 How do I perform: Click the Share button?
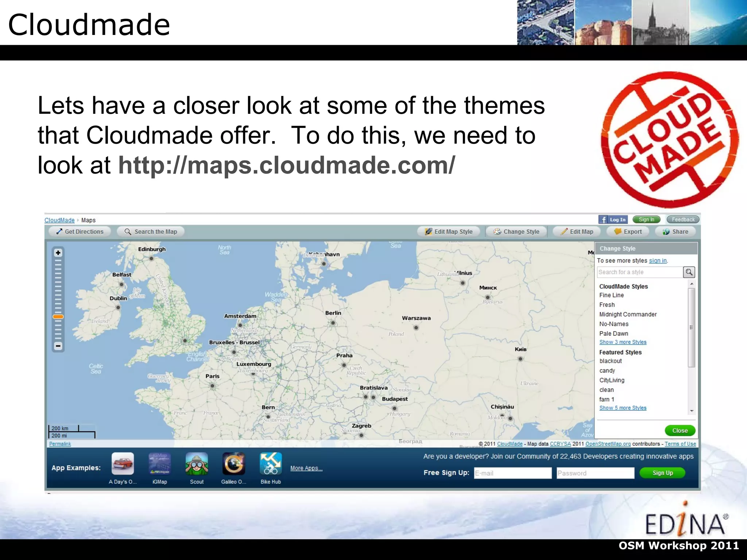tap(675, 232)
